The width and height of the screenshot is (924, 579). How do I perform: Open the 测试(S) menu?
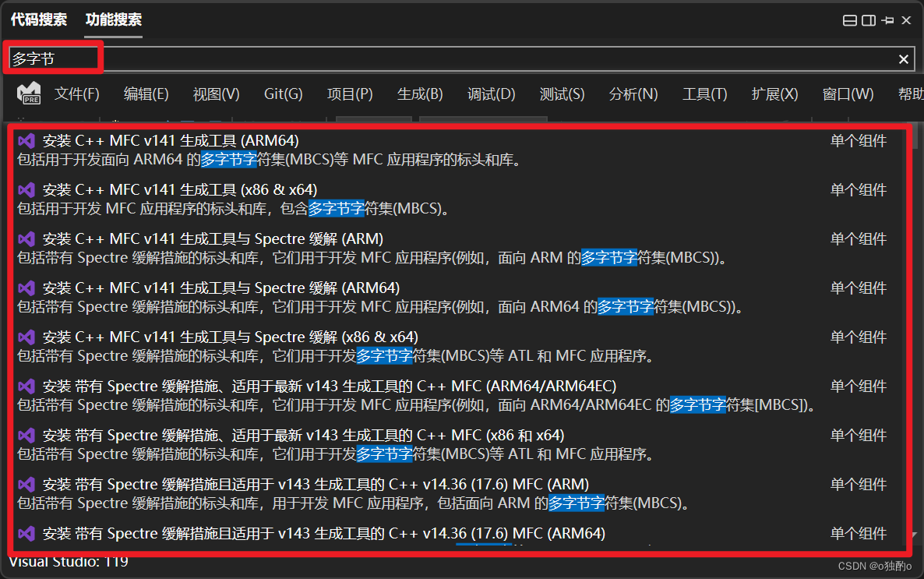(563, 94)
